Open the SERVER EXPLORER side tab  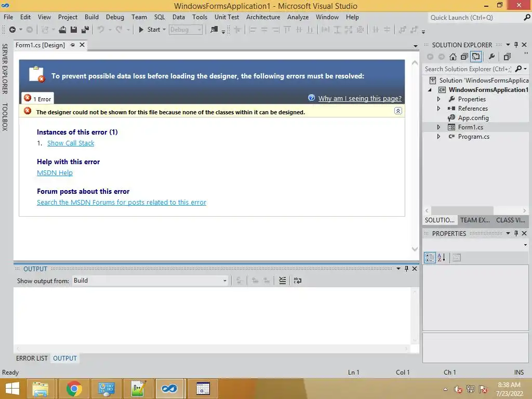[x=5, y=69]
